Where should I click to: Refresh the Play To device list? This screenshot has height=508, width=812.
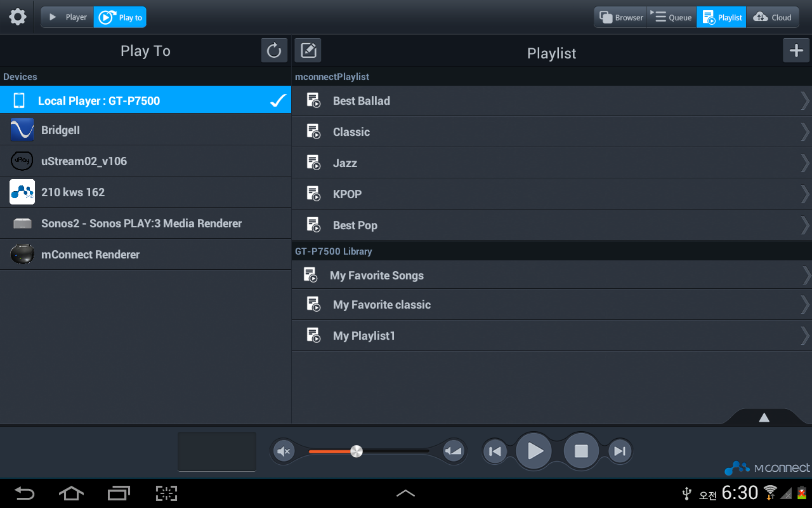pos(274,50)
